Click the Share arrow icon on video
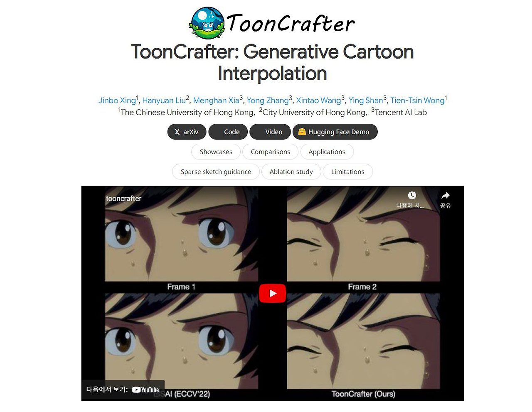 coord(446,195)
